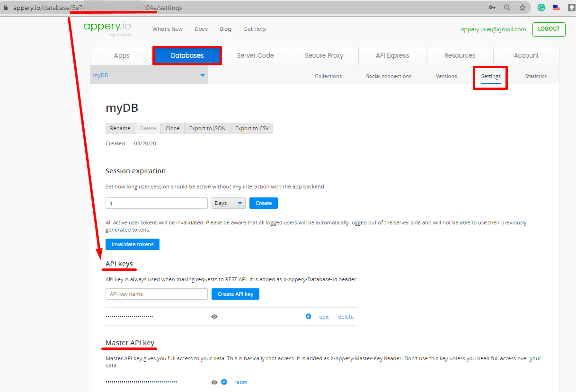Screen dimensions: 576x392
Task: Click the saved password key icon
Action: point(492,8)
